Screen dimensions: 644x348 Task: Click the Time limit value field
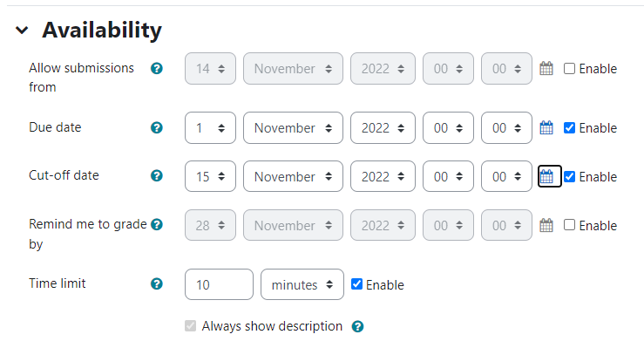219,284
